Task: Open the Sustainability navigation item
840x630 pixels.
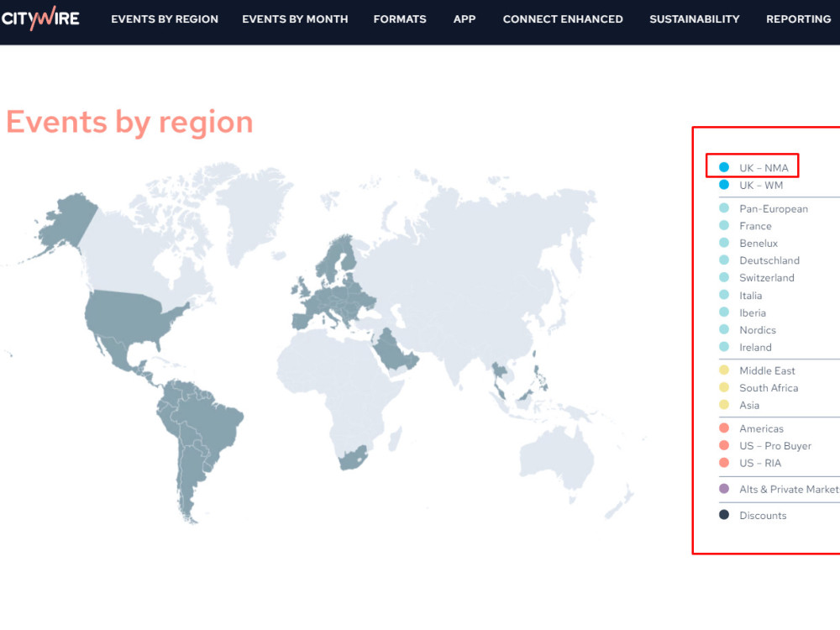Action: (695, 19)
